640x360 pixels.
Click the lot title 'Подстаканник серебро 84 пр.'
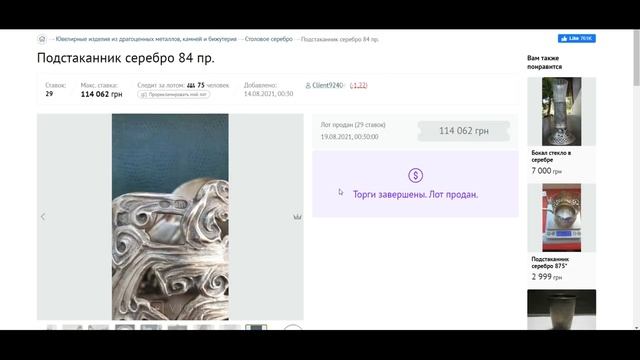tap(126, 58)
